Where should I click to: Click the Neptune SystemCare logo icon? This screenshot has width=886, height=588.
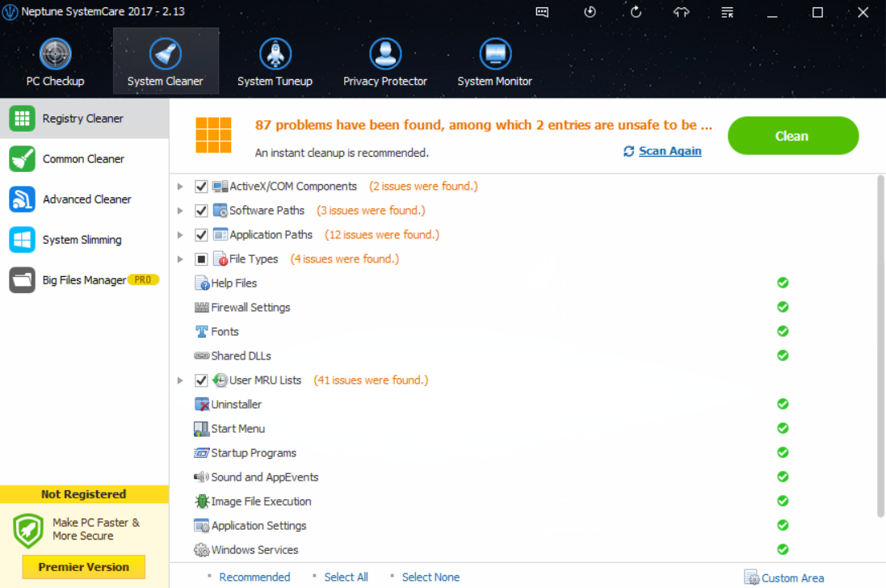10,12
